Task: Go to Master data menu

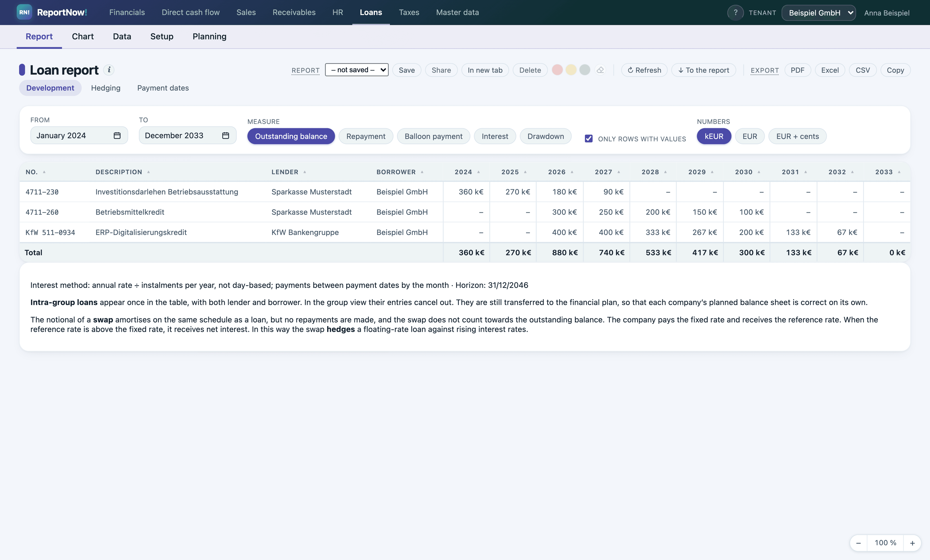Action: [457, 12]
